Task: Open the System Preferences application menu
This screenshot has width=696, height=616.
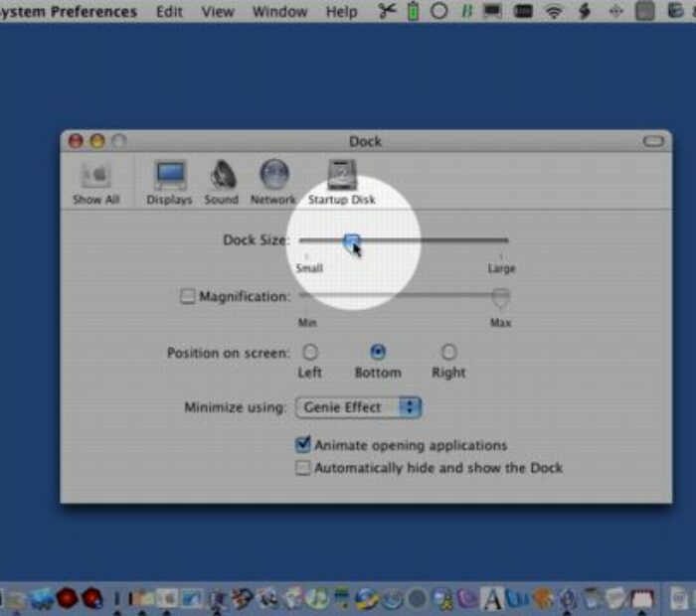Action: [x=69, y=11]
